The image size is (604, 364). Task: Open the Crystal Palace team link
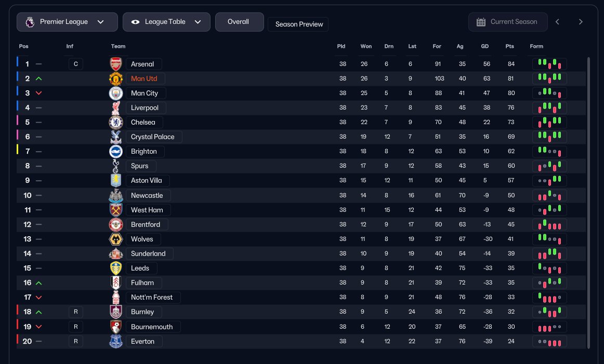(153, 137)
